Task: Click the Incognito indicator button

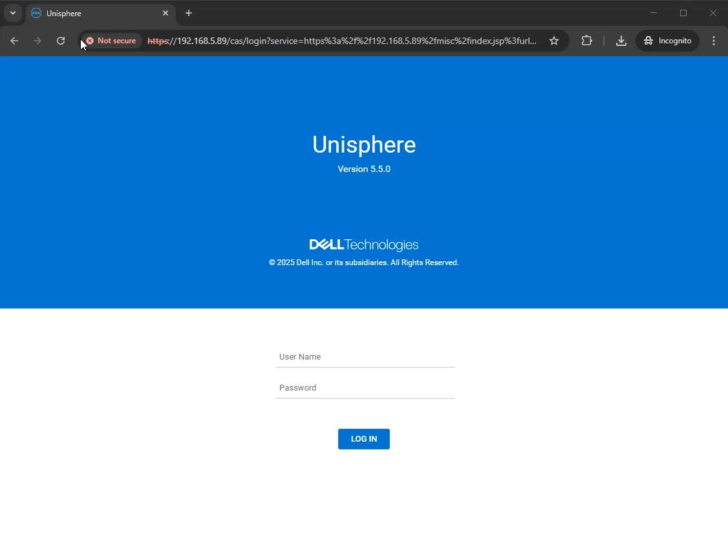Action: [x=667, y=41]
